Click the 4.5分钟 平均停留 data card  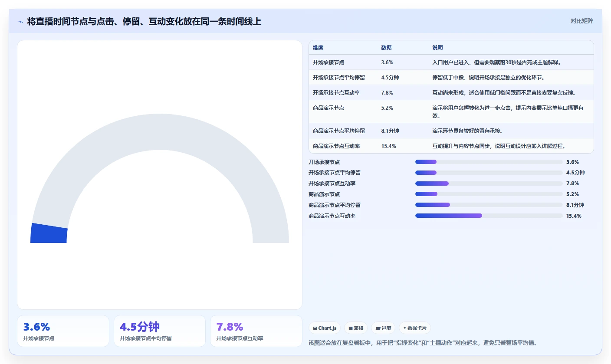(160, 331)
